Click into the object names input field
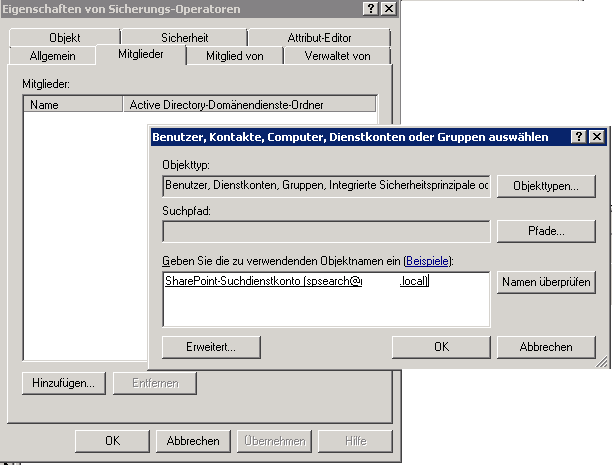612x465 pixels. click(326, 299)
